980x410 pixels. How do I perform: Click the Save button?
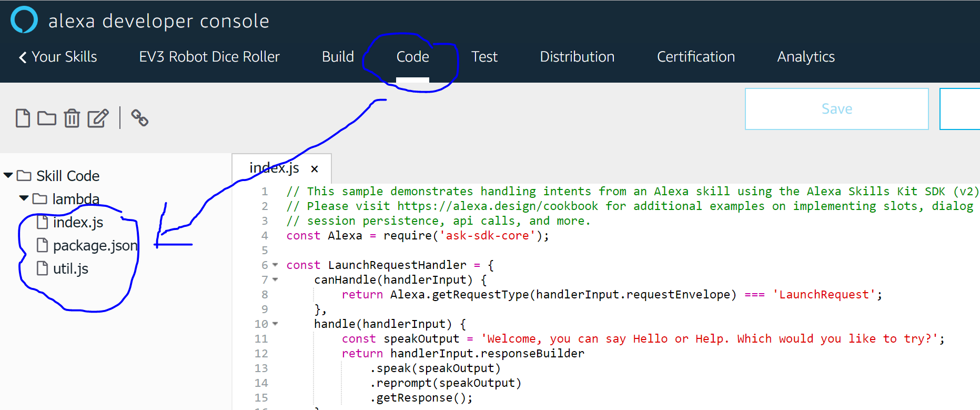(x=837, y=109)
